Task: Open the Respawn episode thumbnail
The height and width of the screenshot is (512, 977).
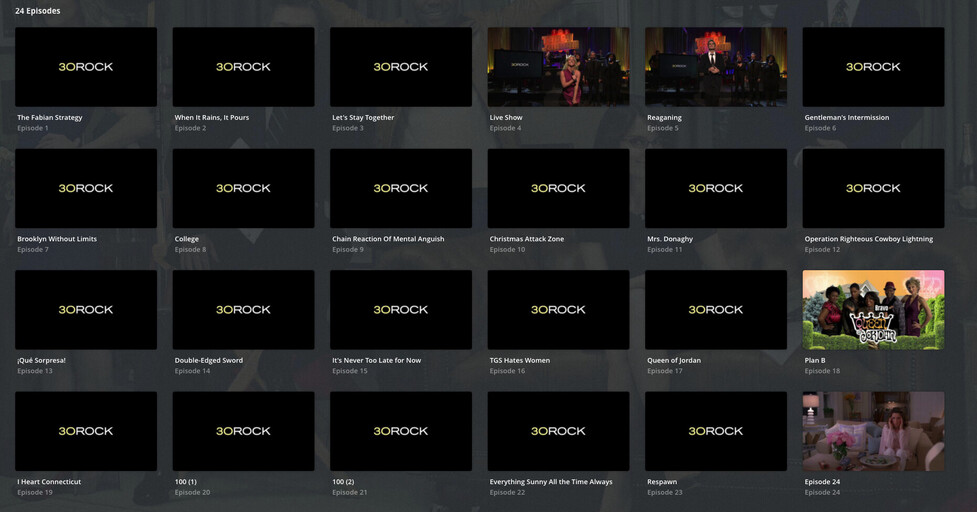Action: coord(716,431)
